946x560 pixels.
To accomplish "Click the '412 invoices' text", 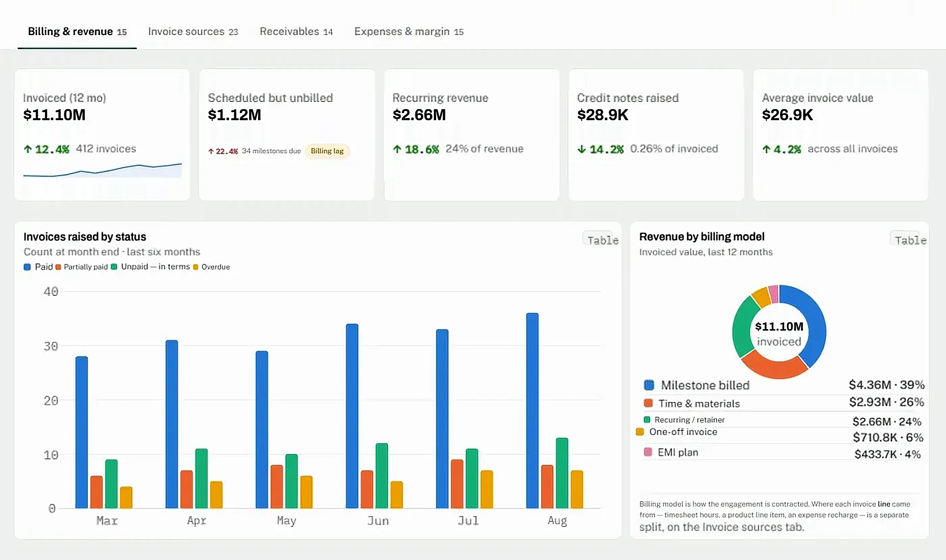I will (106, 149).
